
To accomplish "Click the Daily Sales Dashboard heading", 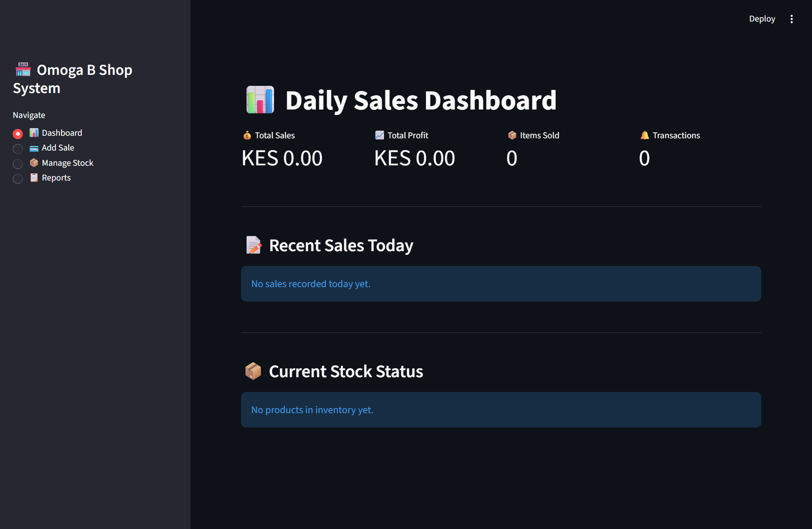I will pos(421,100).
